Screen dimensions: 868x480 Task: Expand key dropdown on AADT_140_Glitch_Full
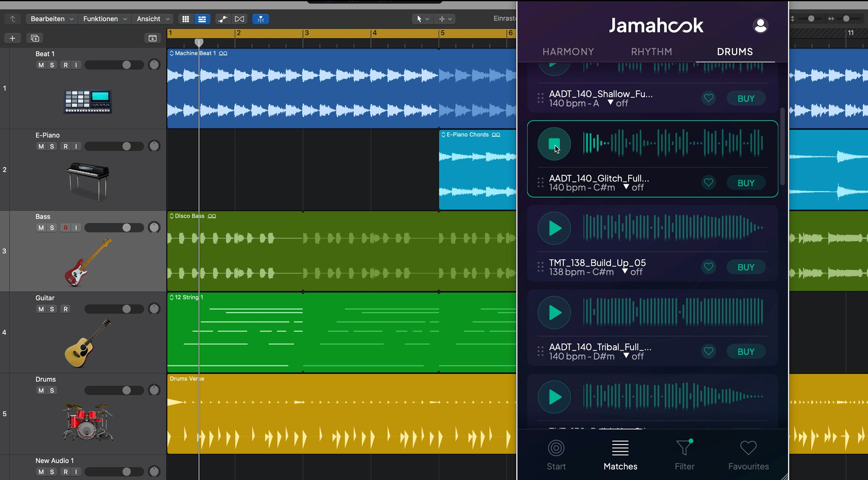tap(626, 187)
